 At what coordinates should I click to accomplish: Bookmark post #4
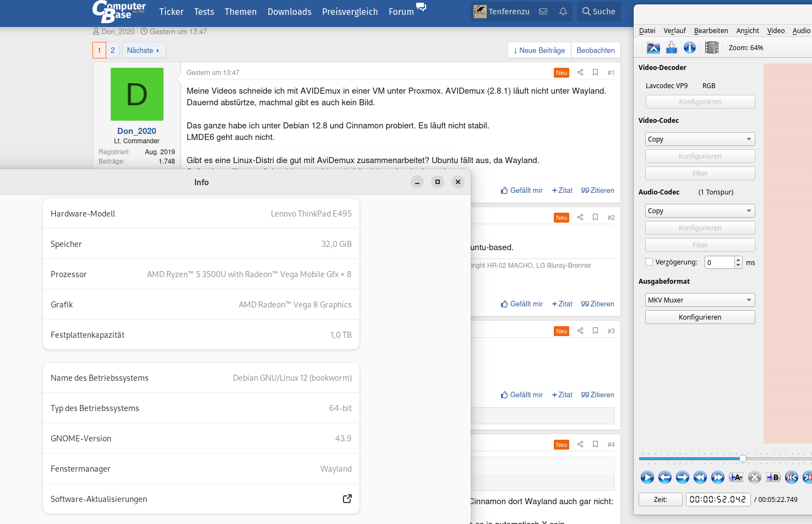pyautogui.click(x=595, y=444)
